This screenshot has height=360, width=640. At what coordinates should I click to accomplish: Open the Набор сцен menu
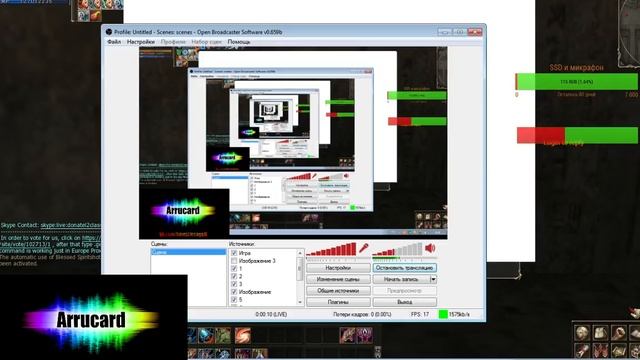[x=207, y=42]
